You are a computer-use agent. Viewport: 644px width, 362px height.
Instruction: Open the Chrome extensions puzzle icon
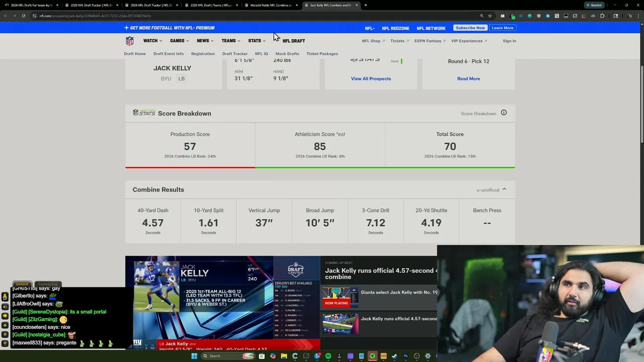coord(602,16)
